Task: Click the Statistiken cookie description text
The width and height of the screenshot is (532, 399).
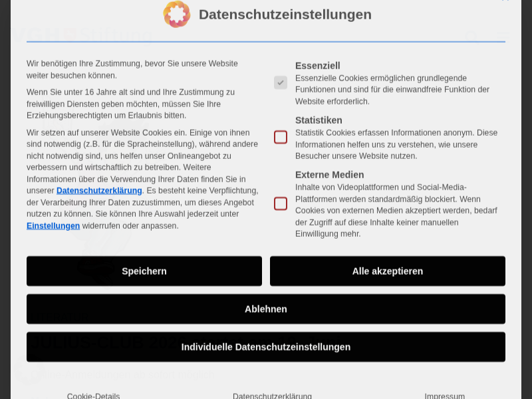Action: (396, 144)
